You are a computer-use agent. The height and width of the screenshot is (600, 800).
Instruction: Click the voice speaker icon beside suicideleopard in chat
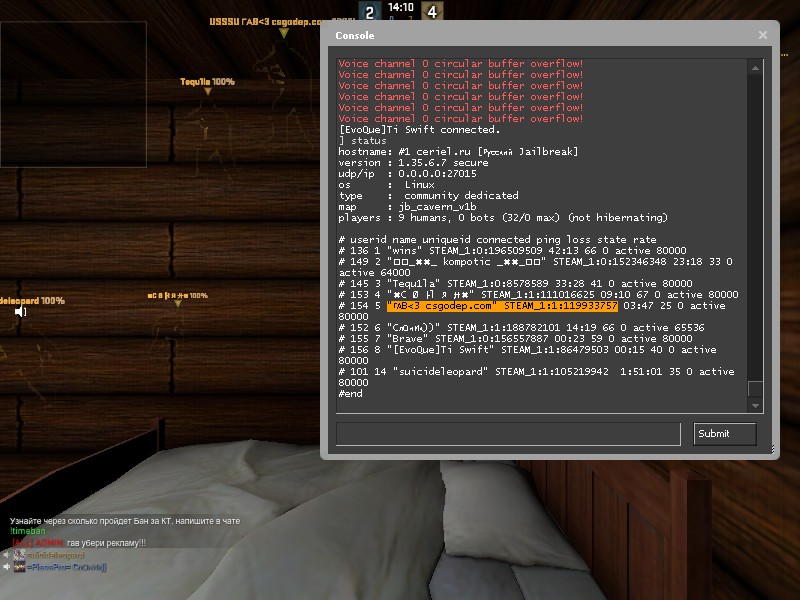(x=6, y=554)
